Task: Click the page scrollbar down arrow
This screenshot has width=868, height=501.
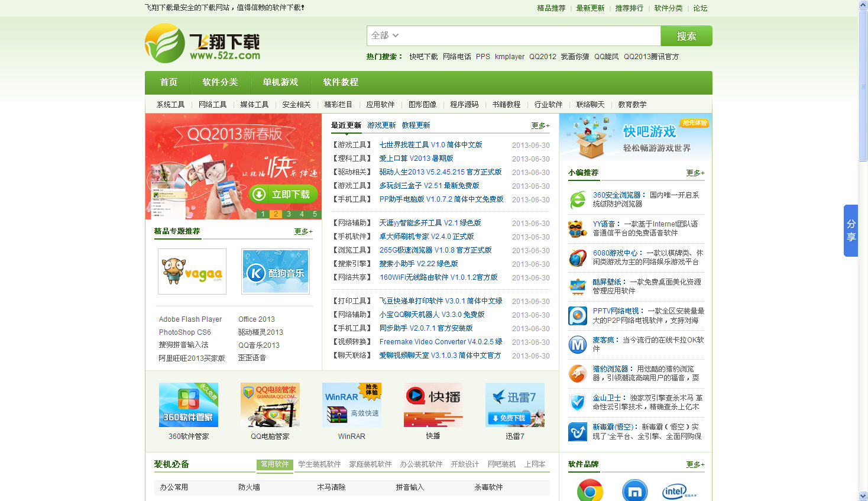Action: click(863, 496)
